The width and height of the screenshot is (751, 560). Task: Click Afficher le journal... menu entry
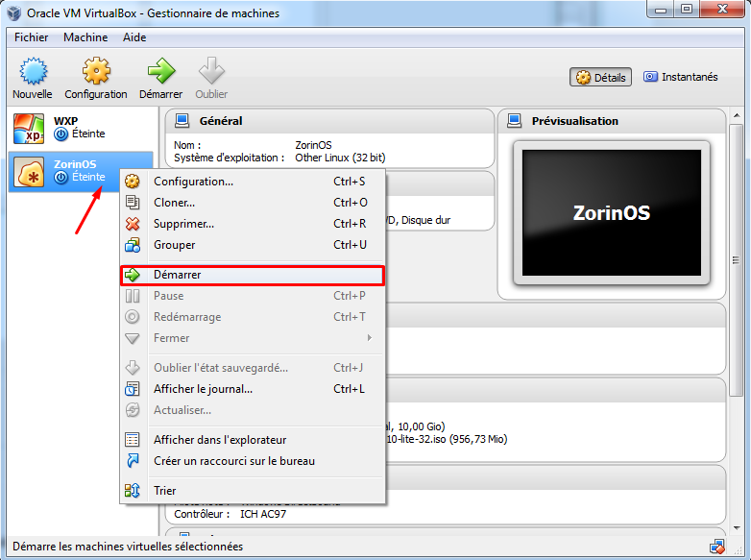[x=253, y=389]
